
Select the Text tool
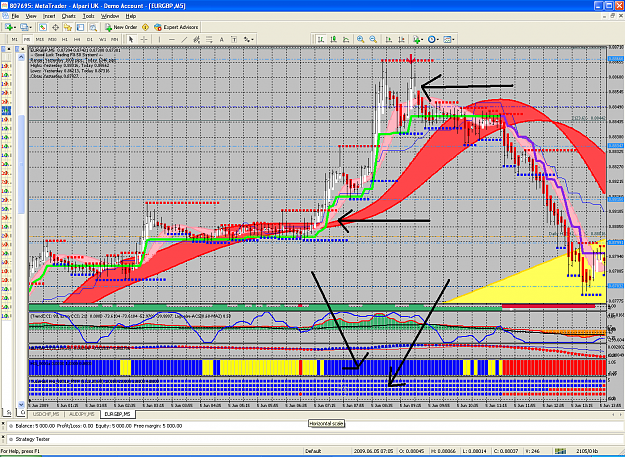222,39
